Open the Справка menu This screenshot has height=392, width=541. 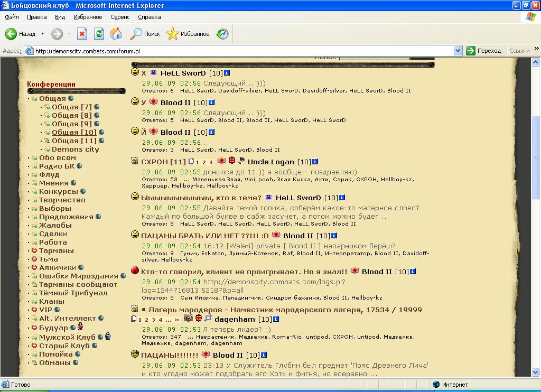pos(149,17)
